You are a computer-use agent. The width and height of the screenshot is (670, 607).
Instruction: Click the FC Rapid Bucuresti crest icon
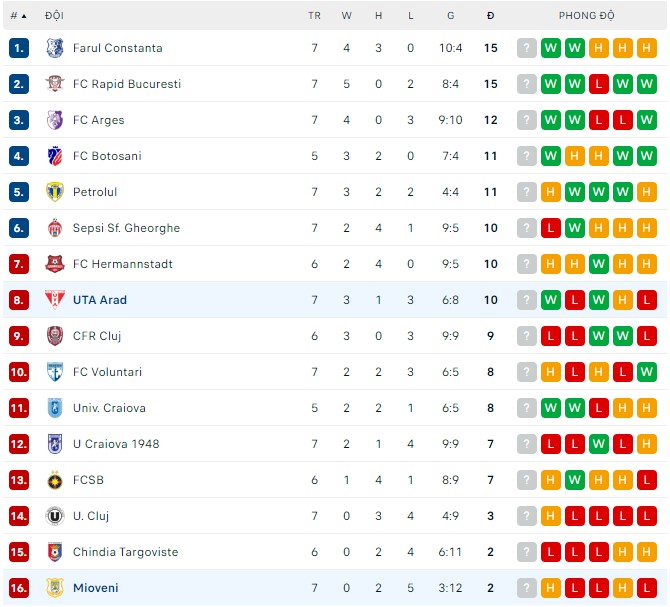click(54, 84)
